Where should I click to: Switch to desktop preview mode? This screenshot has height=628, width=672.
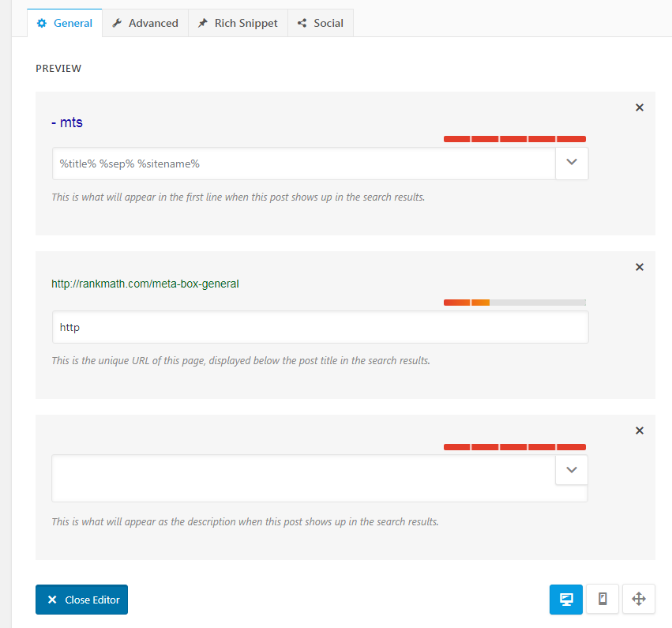(x=565, y=599)
